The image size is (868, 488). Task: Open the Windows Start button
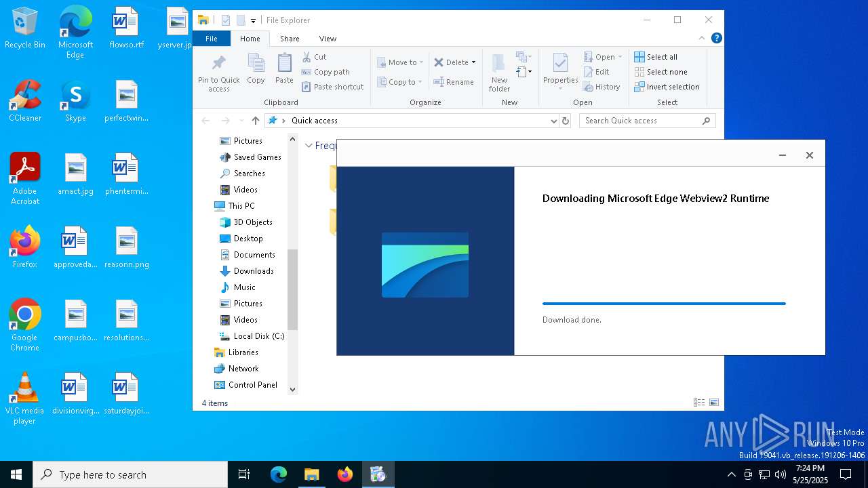(16, 474)
